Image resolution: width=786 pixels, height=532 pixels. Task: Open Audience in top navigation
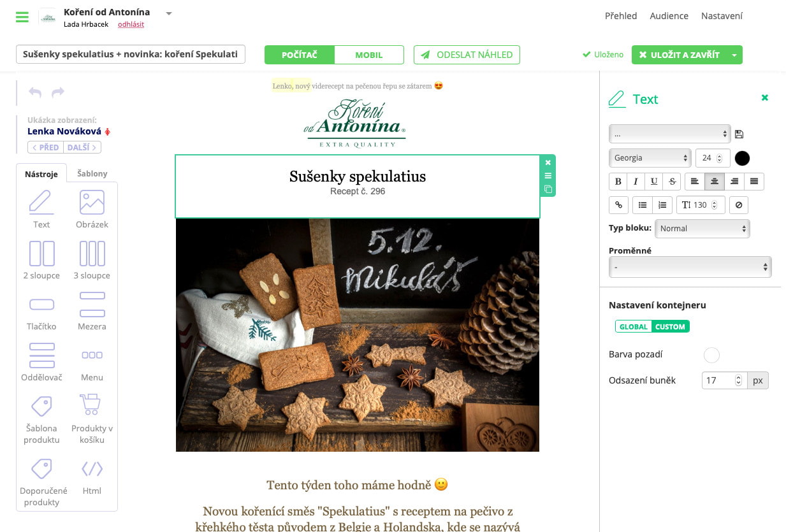[x=669, y=16]
